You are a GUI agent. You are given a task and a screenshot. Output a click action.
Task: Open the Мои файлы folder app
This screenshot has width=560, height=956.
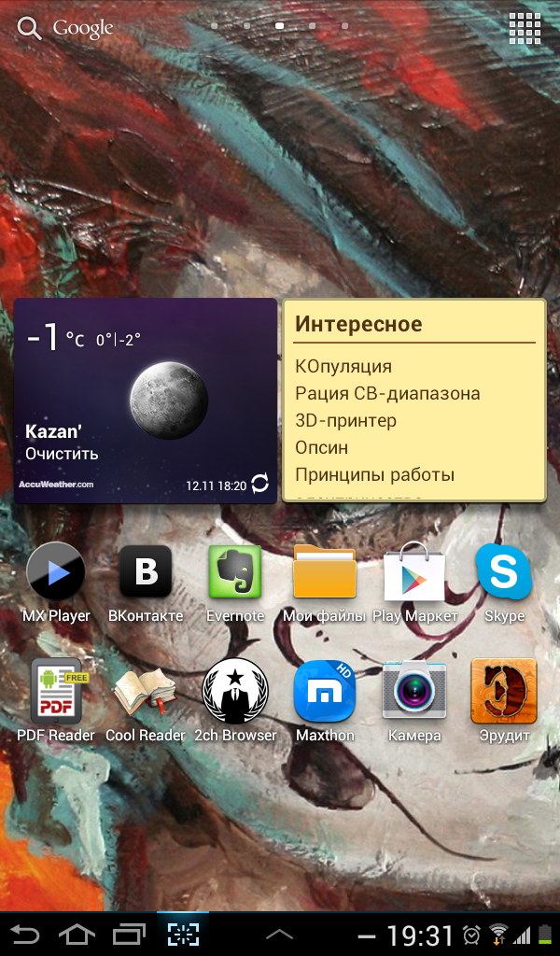click(x=325, y=572)
